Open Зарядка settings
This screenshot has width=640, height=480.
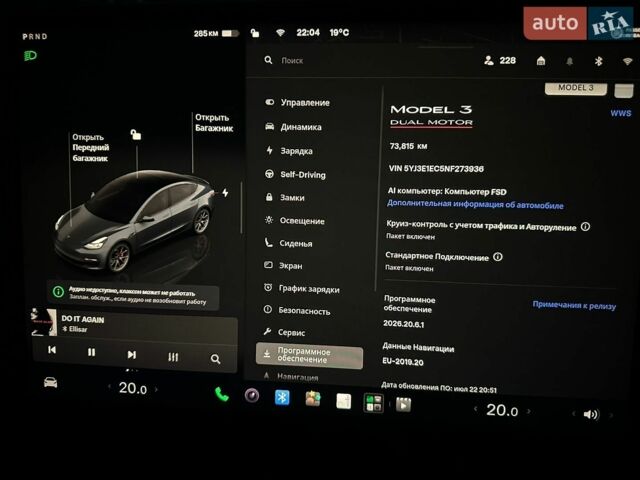(x=289, y=151)
